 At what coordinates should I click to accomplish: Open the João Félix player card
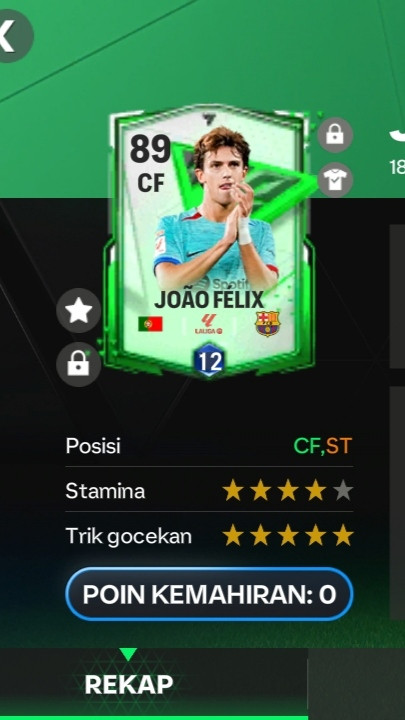(208, 239)
